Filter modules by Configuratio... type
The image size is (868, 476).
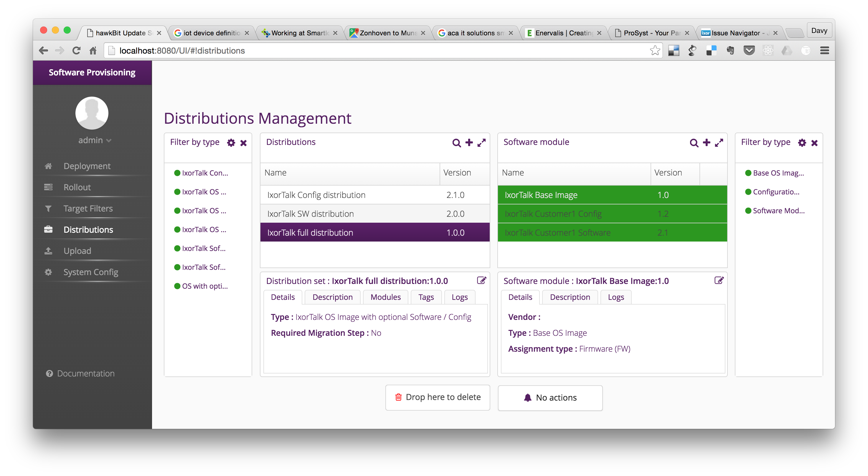pos(772,192)
